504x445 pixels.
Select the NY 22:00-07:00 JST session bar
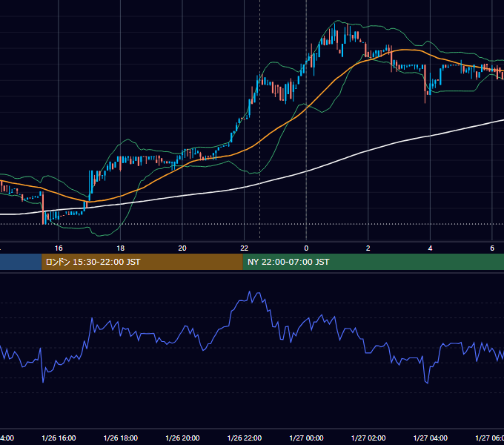click(373, 262)
